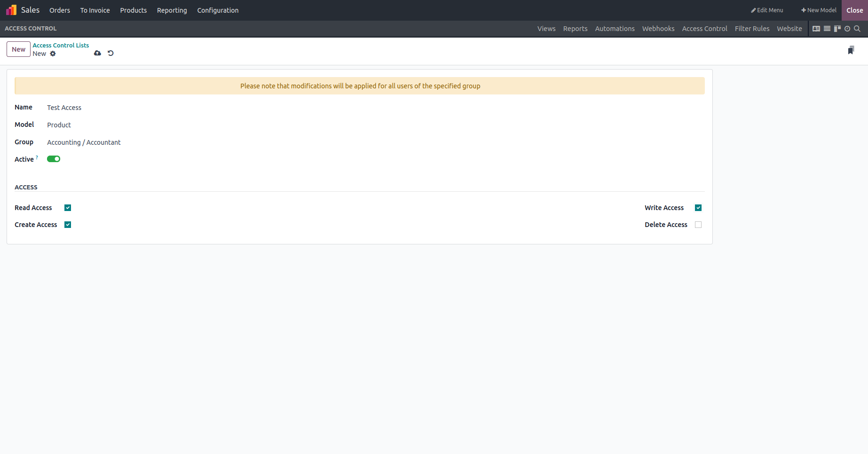Uncheck the Read Access checkbox
Screen dimensions: 868x454
[68, 208]
